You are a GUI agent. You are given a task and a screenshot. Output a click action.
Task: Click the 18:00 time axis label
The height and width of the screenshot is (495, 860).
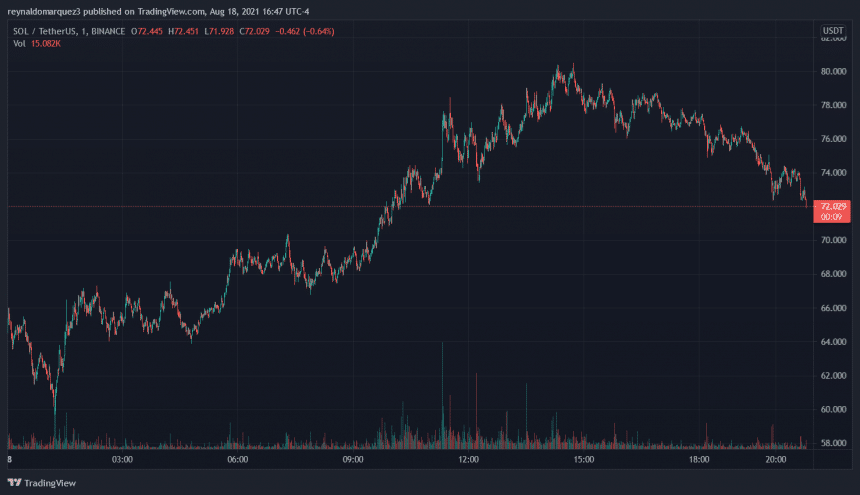[699, 460]
